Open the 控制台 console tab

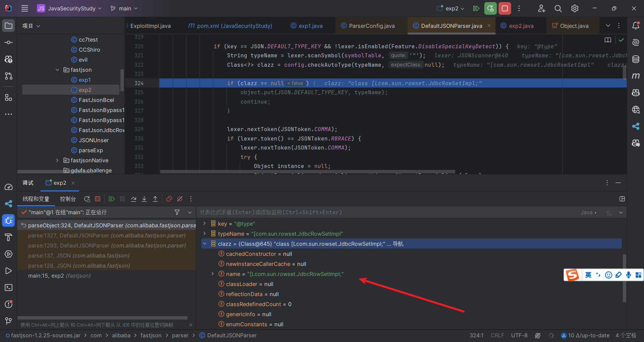68,199
